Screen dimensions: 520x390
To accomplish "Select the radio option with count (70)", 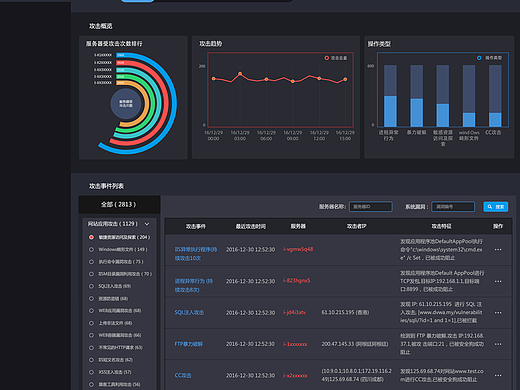I will pos(91,274).
